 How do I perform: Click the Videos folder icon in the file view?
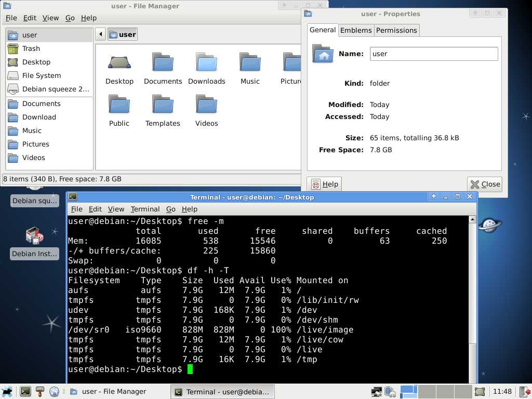tap(206, 105)
